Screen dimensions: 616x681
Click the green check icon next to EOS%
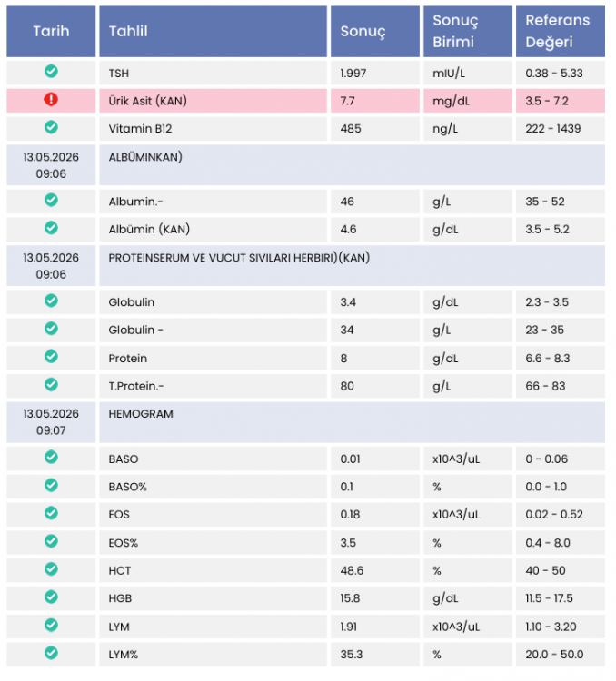tap(51, 541)
